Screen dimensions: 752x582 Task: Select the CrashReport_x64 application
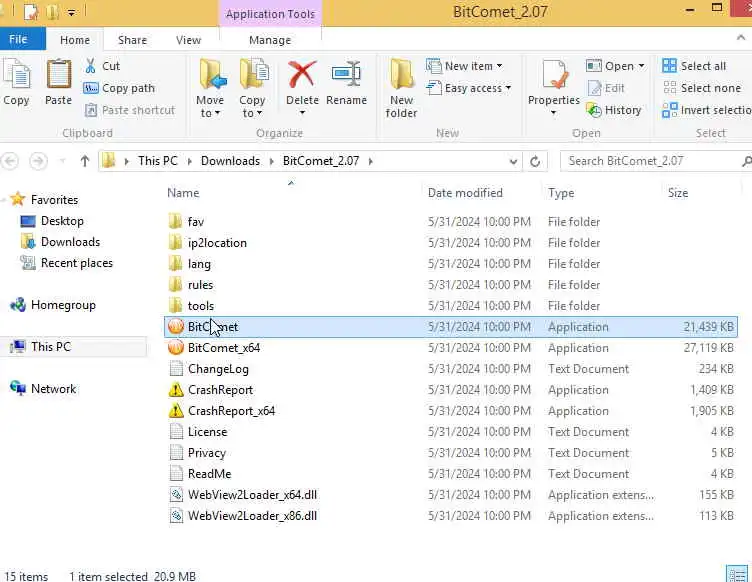[x=231, y=411]
